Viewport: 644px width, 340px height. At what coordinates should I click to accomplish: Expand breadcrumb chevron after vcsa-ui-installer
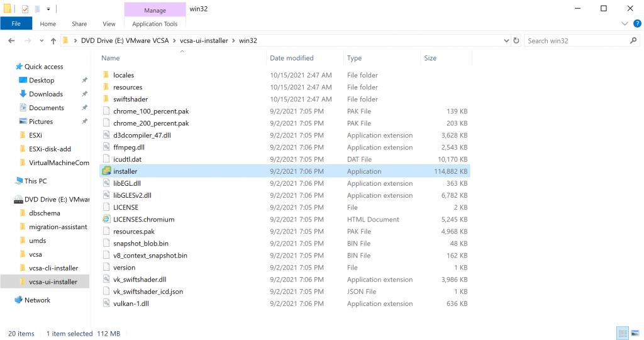tap(234, 41)
